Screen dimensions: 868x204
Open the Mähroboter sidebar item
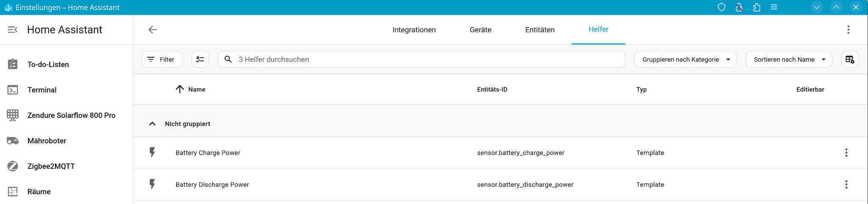tap(47, 141)
